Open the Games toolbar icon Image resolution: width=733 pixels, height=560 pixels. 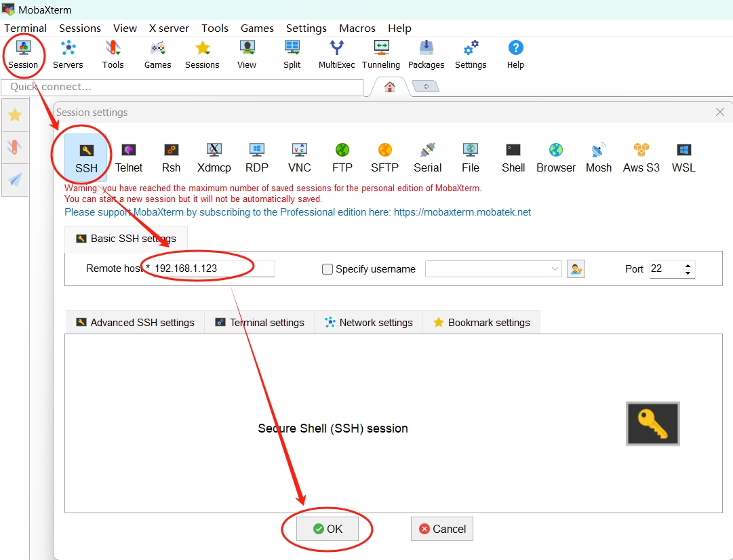click(157, 55)
